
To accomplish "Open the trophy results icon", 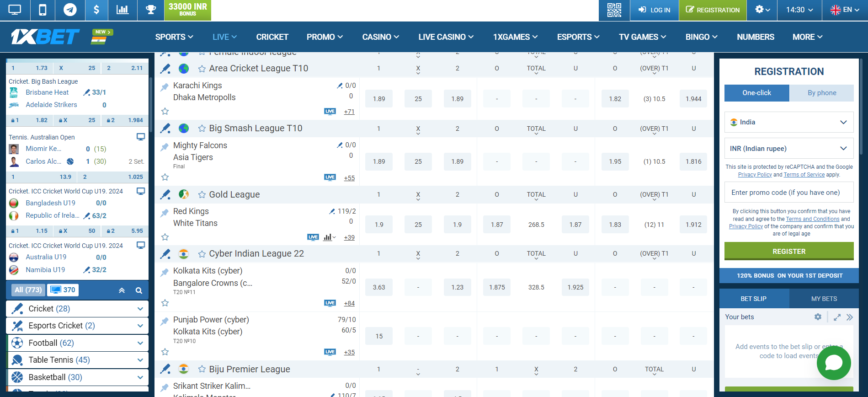I will point(151,10).
